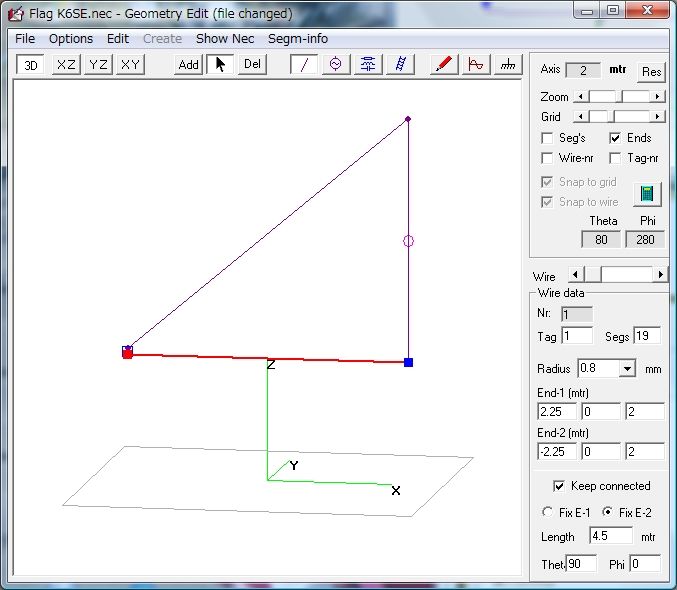The image size is (677, 590).
Task: Click the Theta view angle field
Action: 601,240
